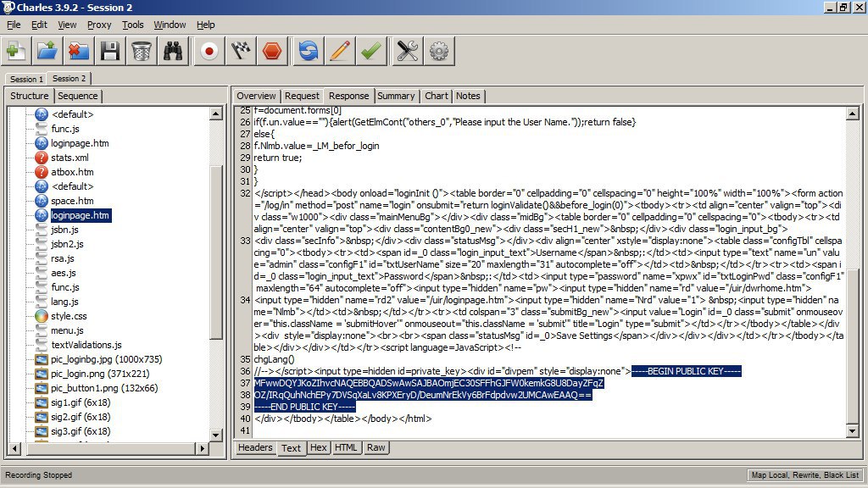Click the Save floppy disk icon
Image resolution: width=868 pixels, height=488 pixels.
(109, 52)
